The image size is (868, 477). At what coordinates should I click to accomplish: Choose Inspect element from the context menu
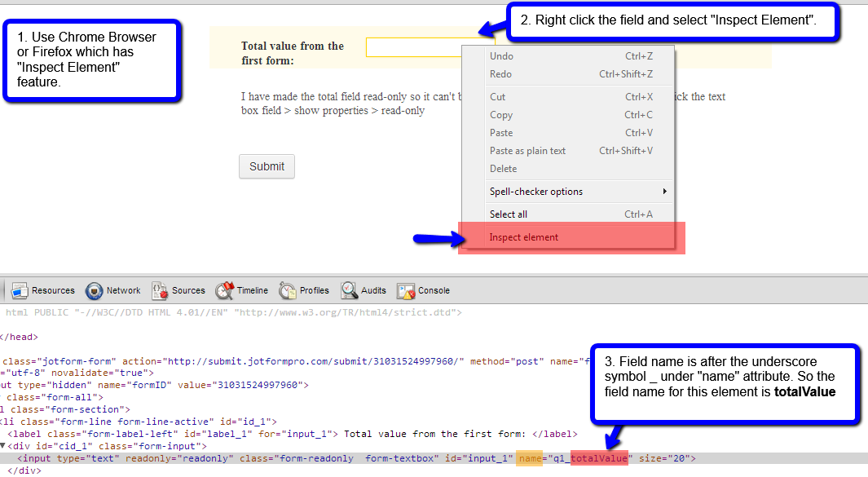coord(524,237)
